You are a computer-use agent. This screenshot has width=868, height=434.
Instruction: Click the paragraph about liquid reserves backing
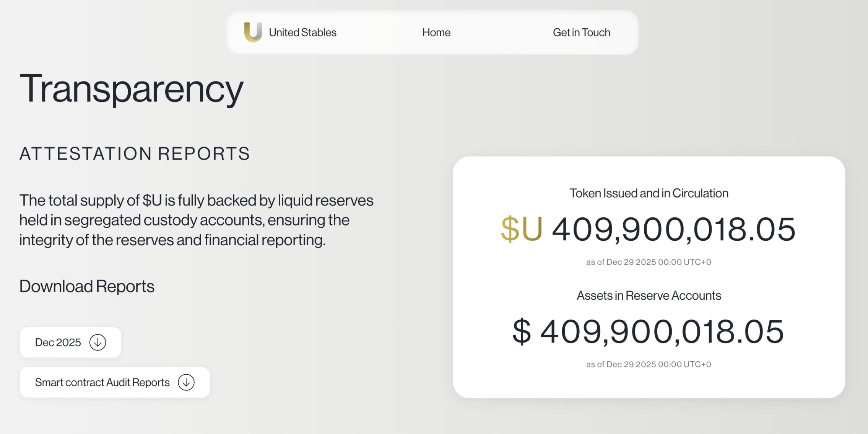[x=196, y=220]
